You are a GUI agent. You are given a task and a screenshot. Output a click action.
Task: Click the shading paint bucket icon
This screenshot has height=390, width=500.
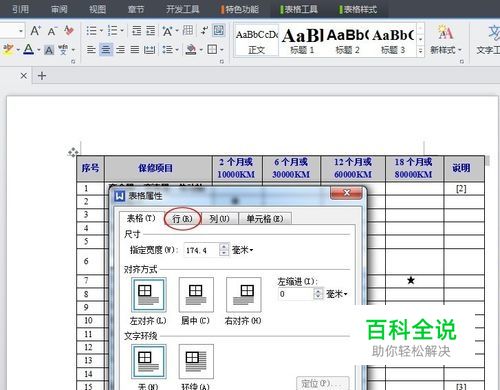(x=191, y=50)
